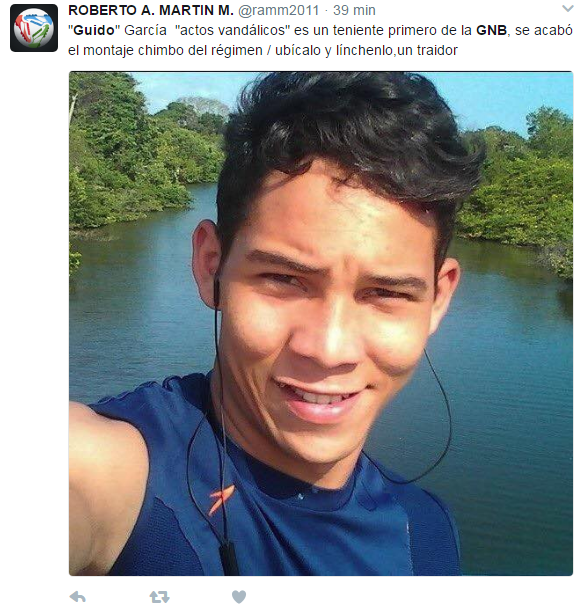Open the author's profile avatar

(34, 28)
